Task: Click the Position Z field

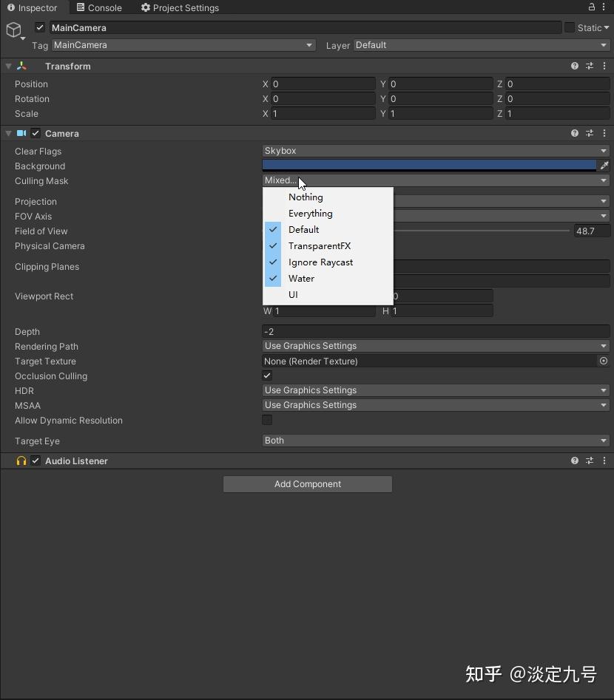Action: [x=558, y=84]
